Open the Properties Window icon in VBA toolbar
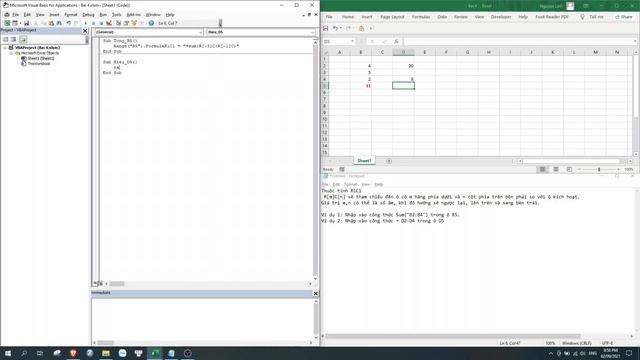This screenshot has width=640, height=360. click(x=126, y=23)
